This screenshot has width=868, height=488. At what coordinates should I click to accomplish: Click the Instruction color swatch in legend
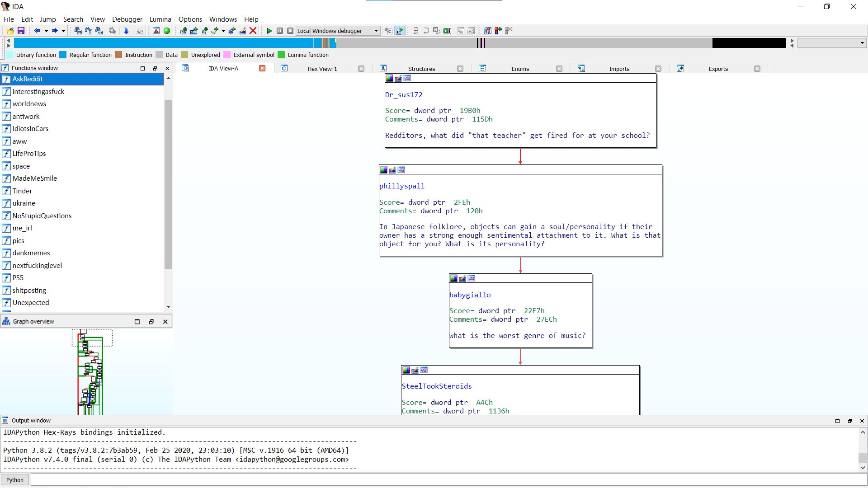[x=118, y=55]
